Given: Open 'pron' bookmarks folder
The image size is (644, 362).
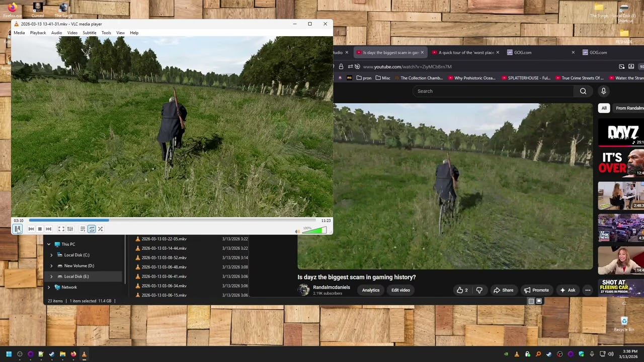Looking at the screenshot, I should pos(364,78).
